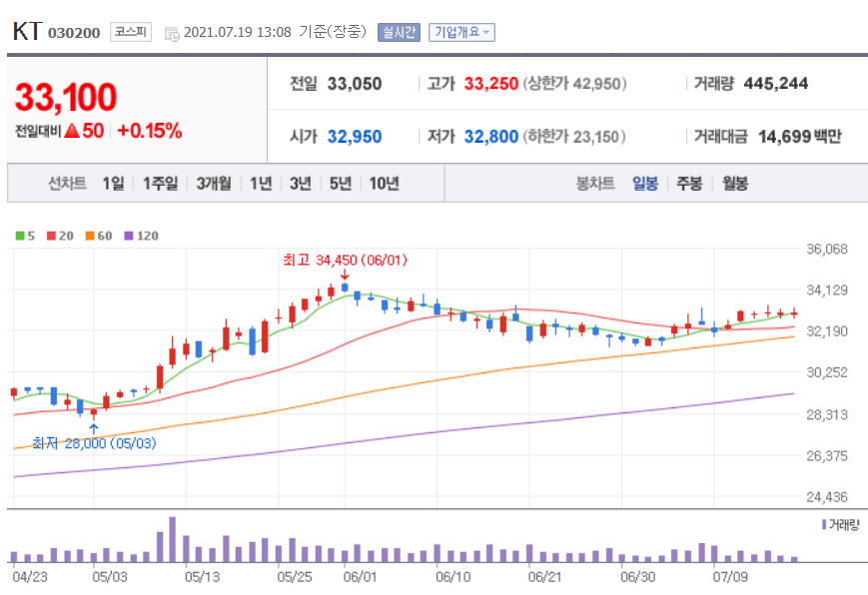Switch to 월봉 candlestick chart
Image resolution: width=868 pixels, height=595 pixels.
735,184
